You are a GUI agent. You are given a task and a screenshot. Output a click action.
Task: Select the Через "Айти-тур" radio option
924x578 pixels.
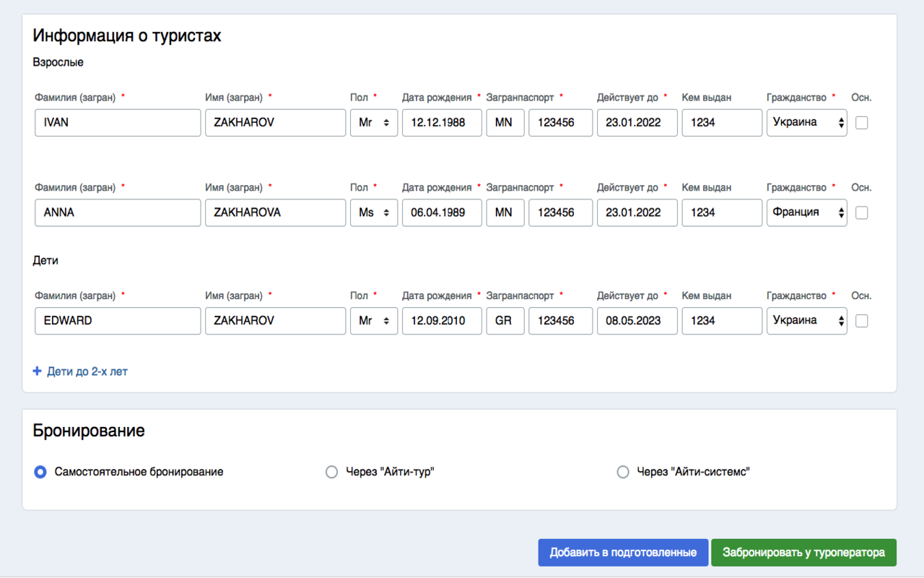332,472
